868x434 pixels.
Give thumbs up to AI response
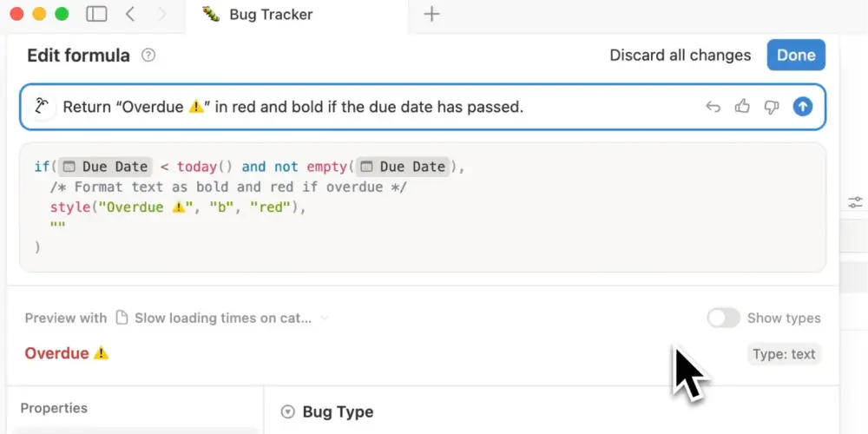[742, 107]
